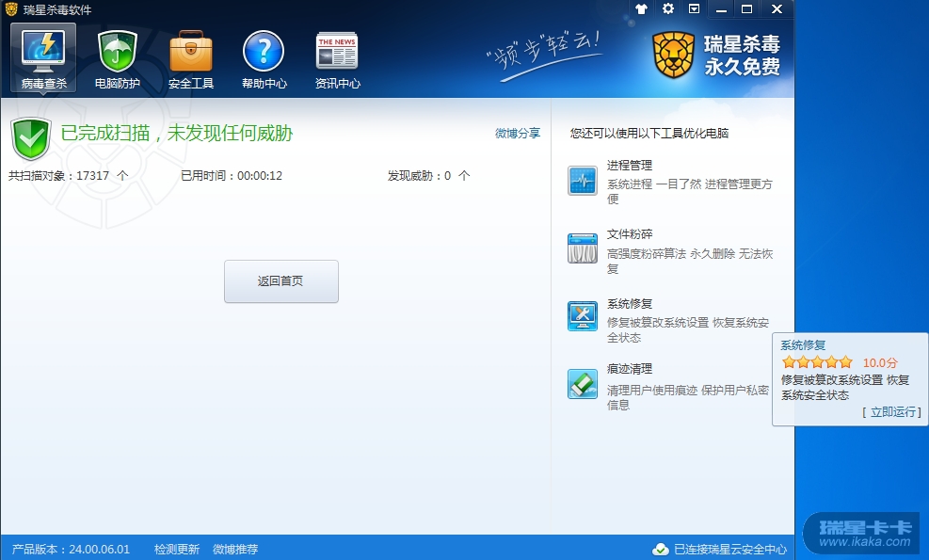
Task: Click 检测更新 in the status bar
Action: click(x=177, y=550)
